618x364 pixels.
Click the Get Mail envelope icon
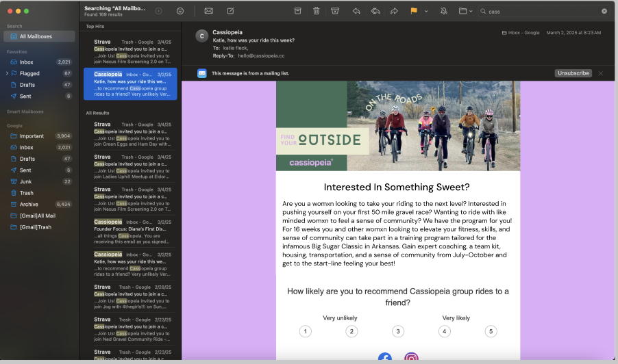[208, 11]
